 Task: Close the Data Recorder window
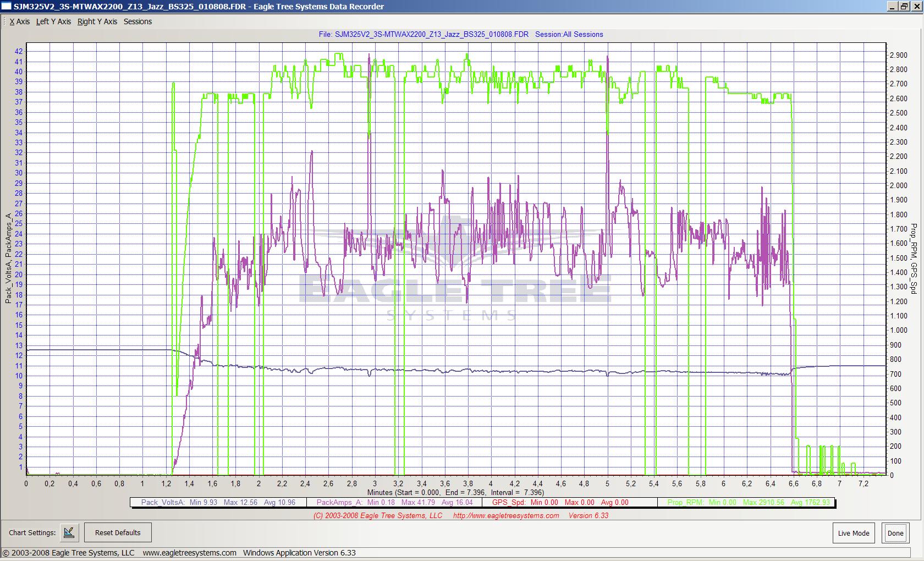(916, 6)
